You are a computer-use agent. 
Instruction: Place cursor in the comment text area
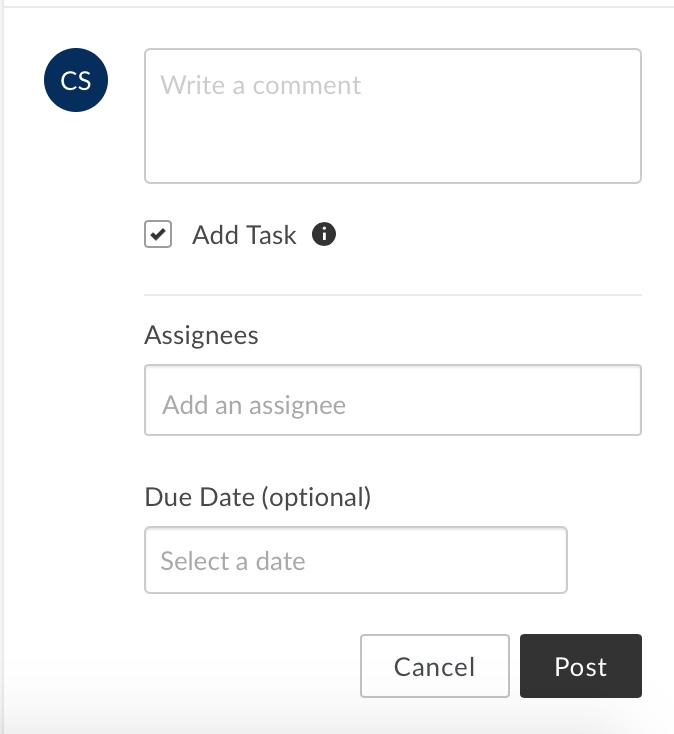click(x=393, y=116)
